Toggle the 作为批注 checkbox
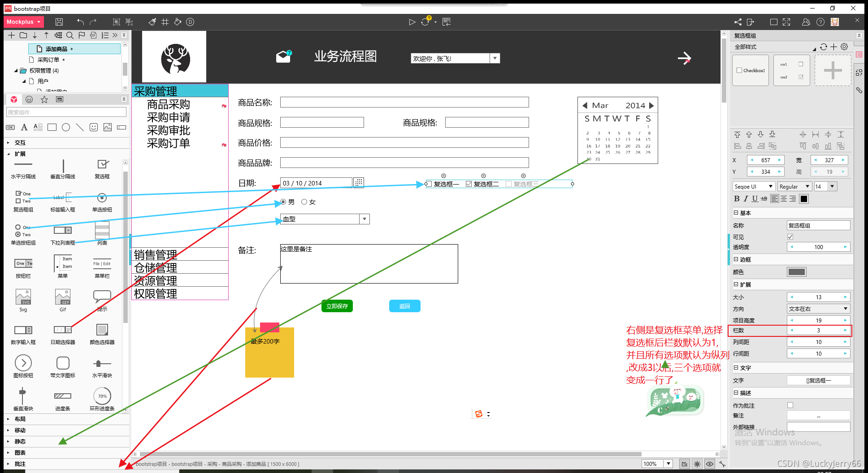Image resolution: width=868 pixels, height=473 pixels. coord(790,405)
